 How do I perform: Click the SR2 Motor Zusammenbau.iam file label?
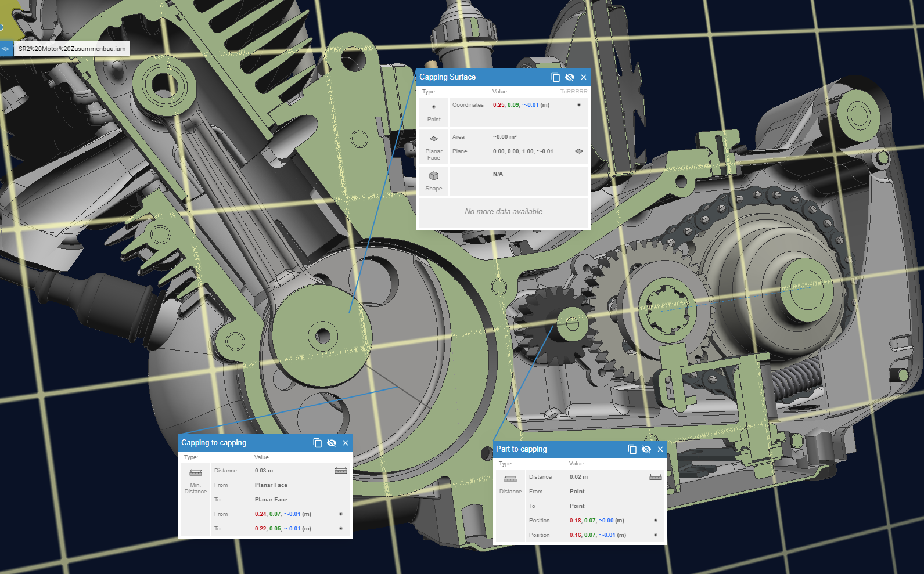(x=71, y=49)
